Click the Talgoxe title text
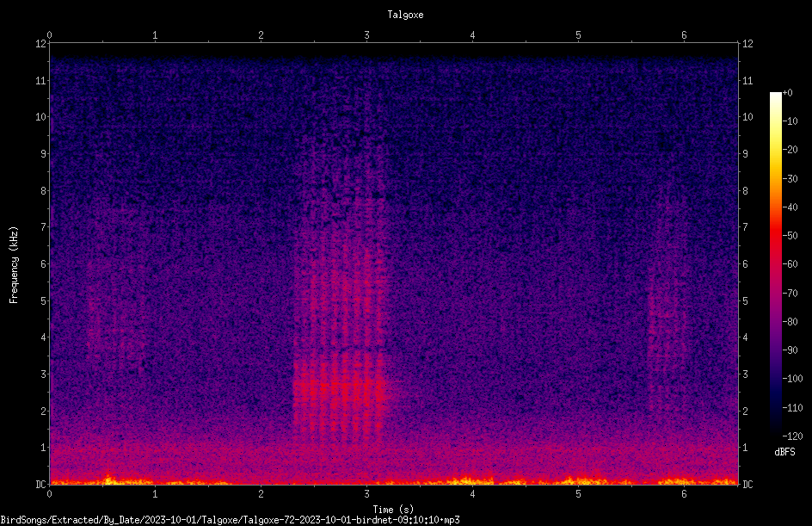This screenshot has width=812, height=526. point(405,15)
